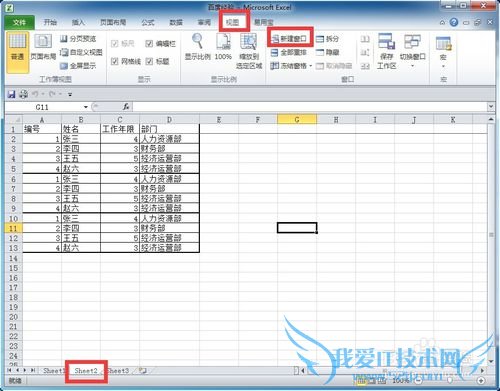Open the Name Box dropdown arrow
The height and width of the screenshot is (391, 500).
pos(86,107)
